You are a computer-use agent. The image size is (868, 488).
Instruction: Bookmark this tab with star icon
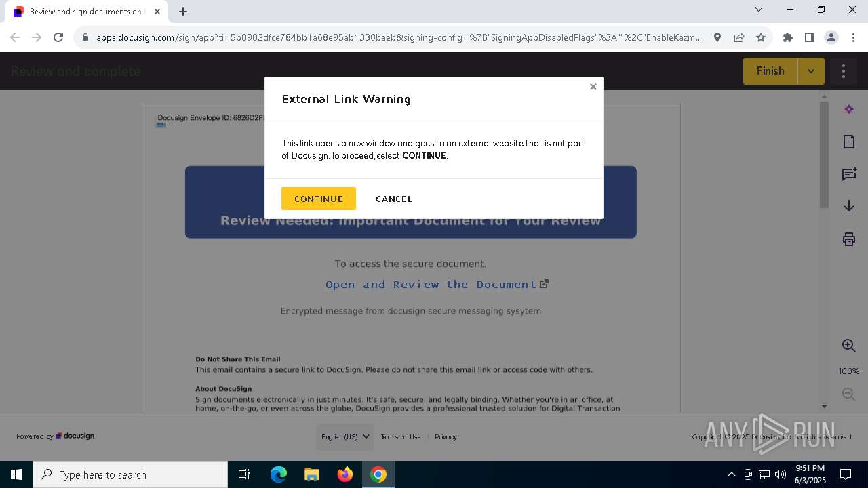click(x=761, y=37)
